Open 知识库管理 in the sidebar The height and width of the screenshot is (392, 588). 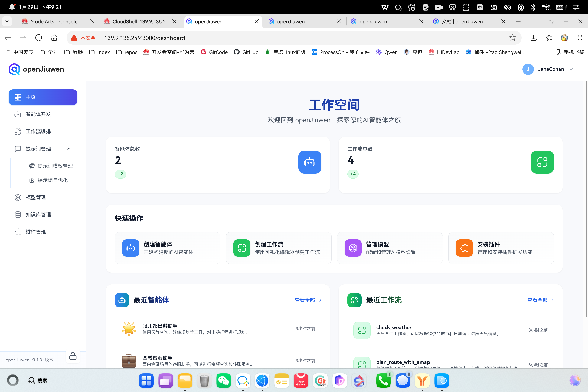pos(38,214)
